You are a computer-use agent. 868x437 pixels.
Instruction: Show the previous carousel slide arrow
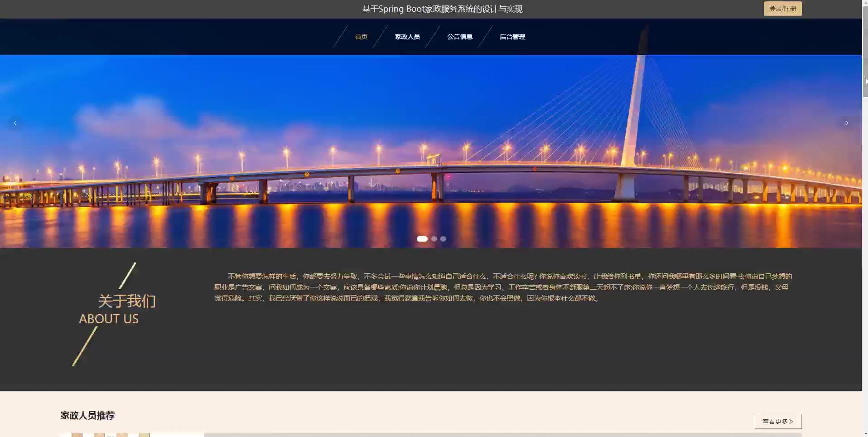[x=15, y=123]
